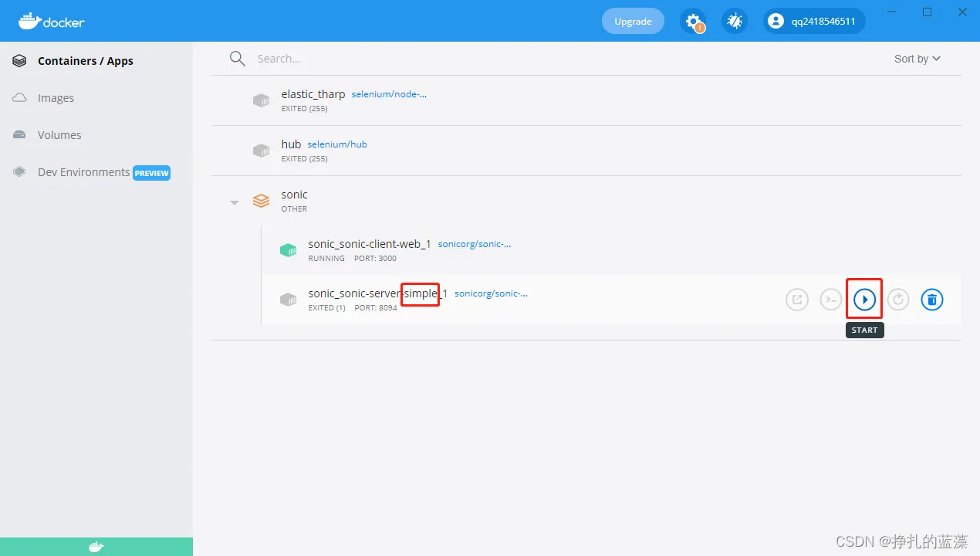Click PORT: 3000 text
Screen dimensions: 980x556
pos(375,259)
